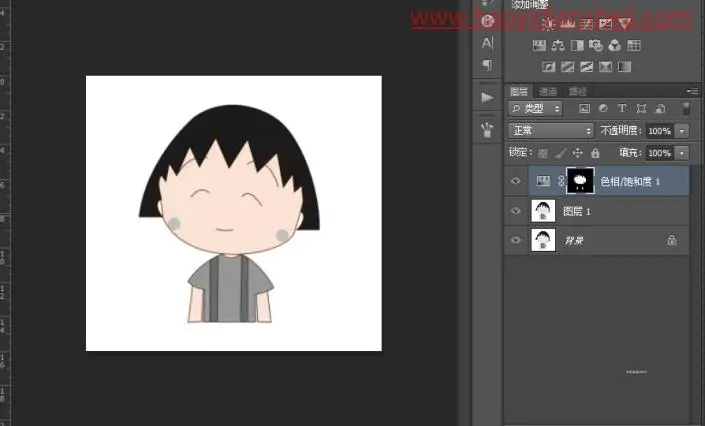Viewport: 705px width, 426px height.
Task: Switch to the 图层 tab
Action: [x=519, y=92]
